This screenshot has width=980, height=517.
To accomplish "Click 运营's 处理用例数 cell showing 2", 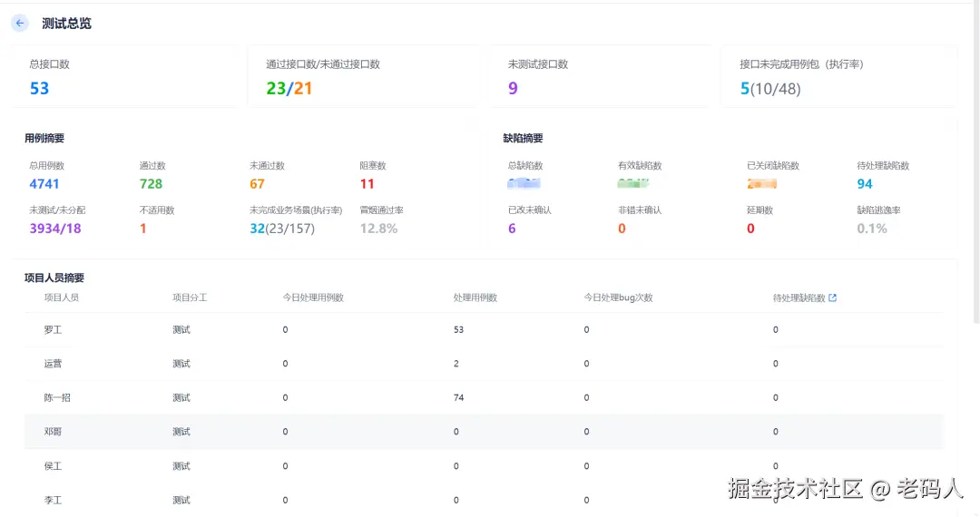I will tap(456, 364).
